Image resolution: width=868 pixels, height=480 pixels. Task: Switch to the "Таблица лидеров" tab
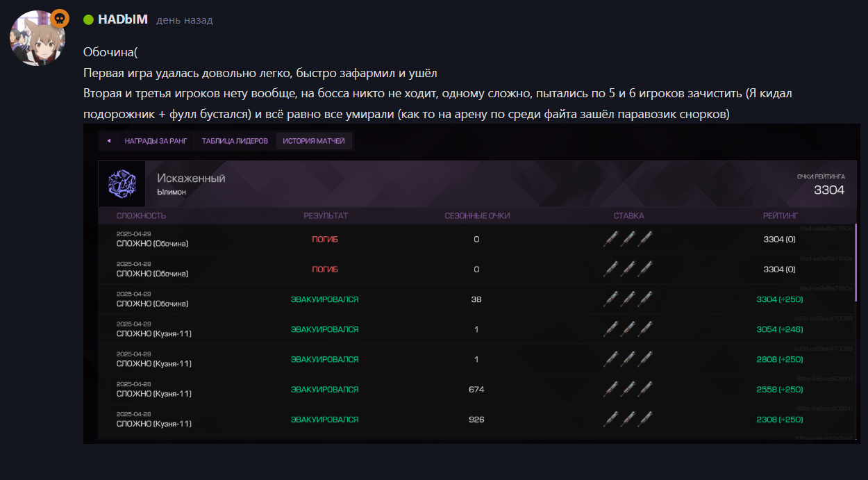click(x=235, y=141)
